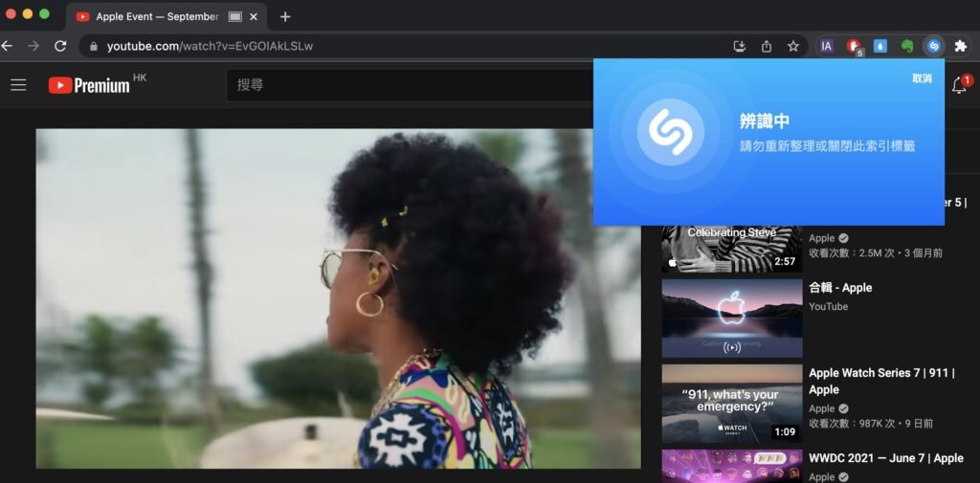
Task: Cancel Shazam recognition with 取消
Action: point(922,78)
